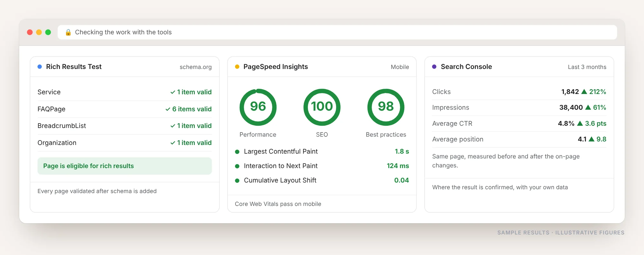The height and width of the screenshot is (255, 644).
Task: Click the "Service" schema type label
Action: (49, 92)
